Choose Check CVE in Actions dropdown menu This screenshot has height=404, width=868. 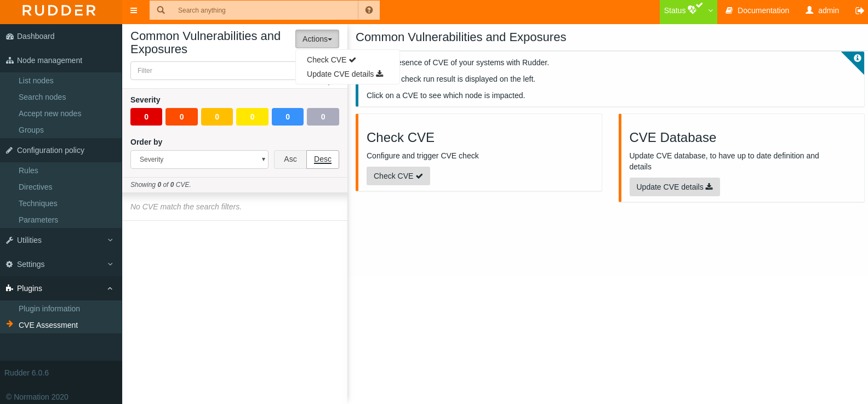[331, 60]
